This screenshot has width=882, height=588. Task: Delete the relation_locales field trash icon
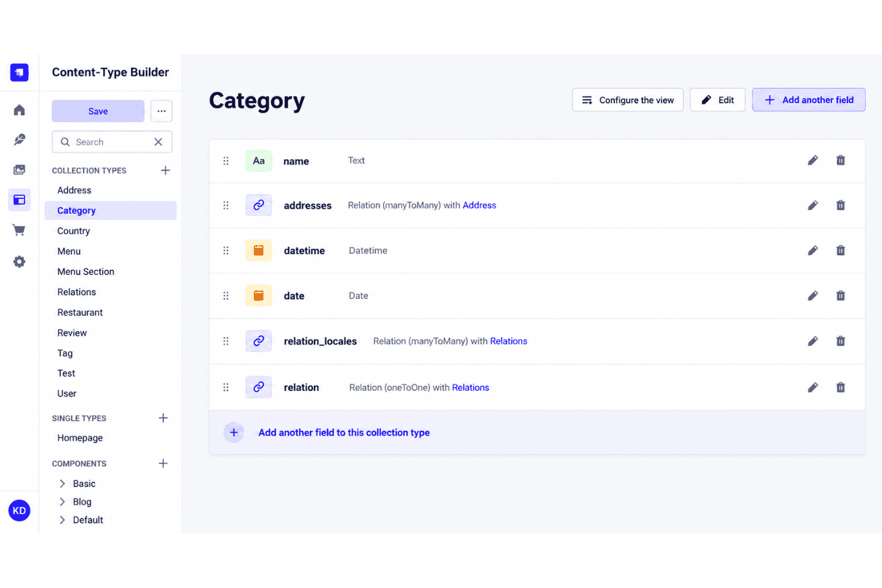pyautogui.click(x=840, y=341)
